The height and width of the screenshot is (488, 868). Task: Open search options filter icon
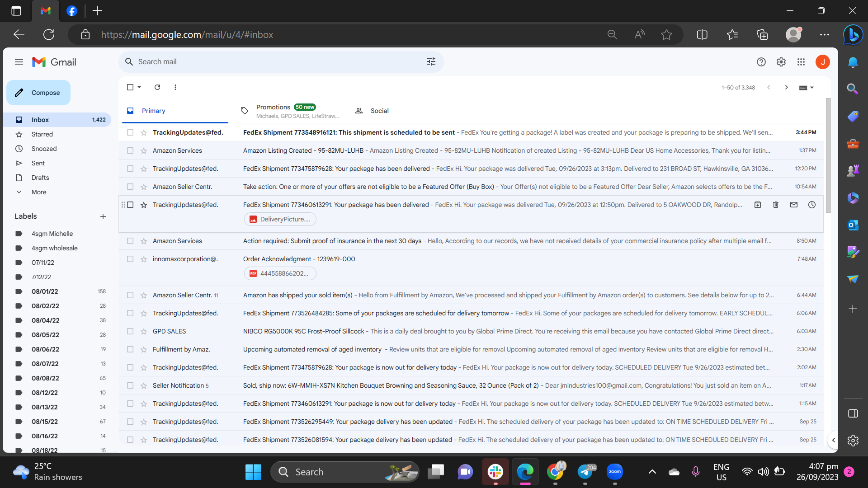(x=431, y=62)
